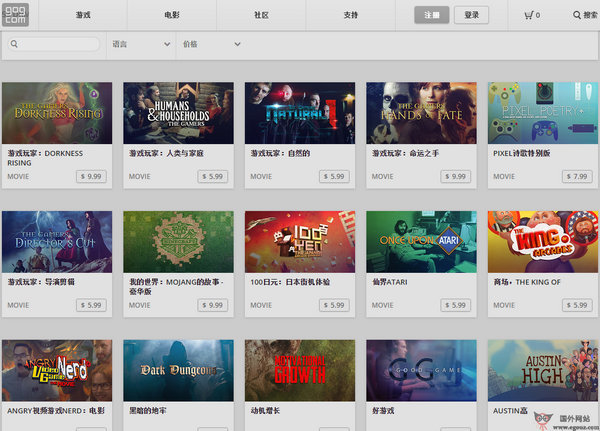This screenshot has width=600, height=431.
Task: Open Hands of Fate movie thumbnail
Action: 421,113
